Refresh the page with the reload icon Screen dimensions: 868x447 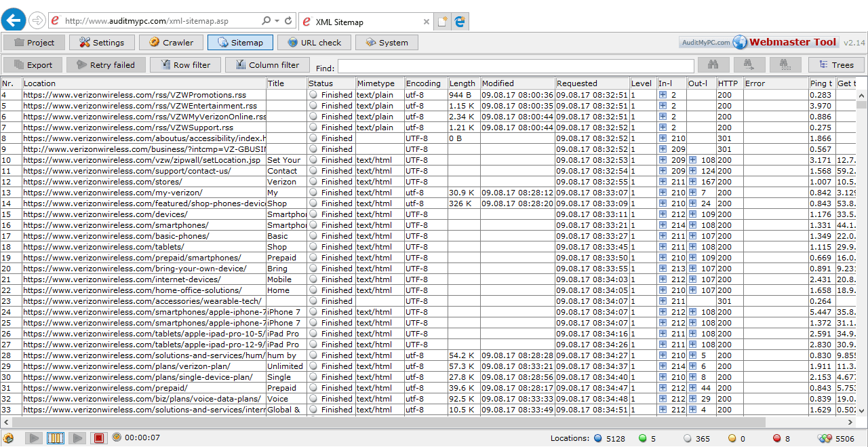289,21
